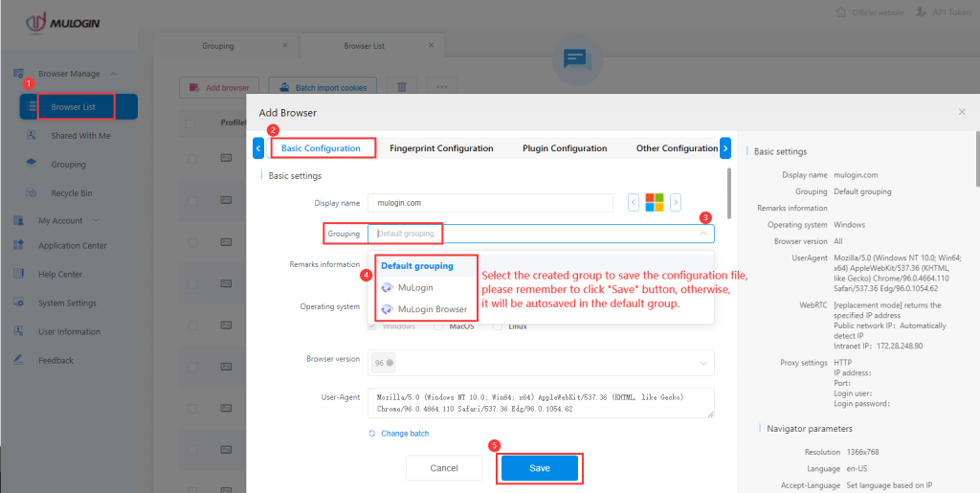Toggle the Linux checkbox
Screen dimensions: 980x493
click(x=498, y=326)
